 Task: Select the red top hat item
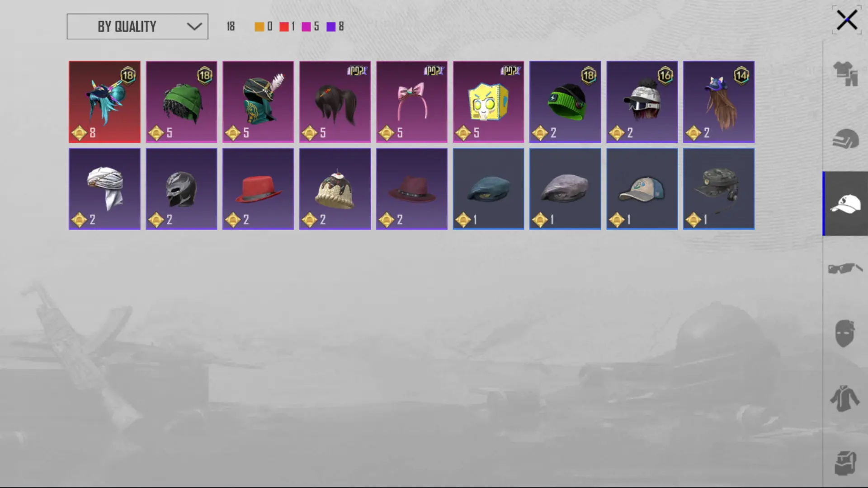[258, 189]
